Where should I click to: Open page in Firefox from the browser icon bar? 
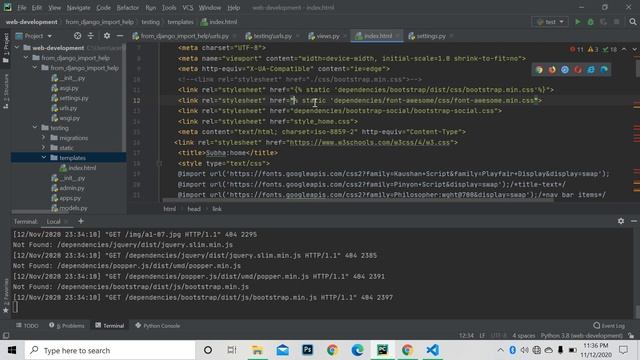(552, 69)
